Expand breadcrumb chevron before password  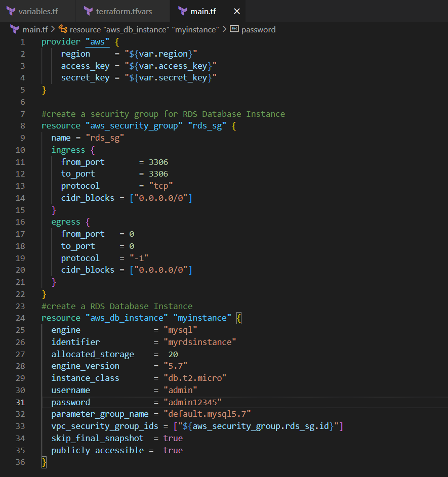224,29
